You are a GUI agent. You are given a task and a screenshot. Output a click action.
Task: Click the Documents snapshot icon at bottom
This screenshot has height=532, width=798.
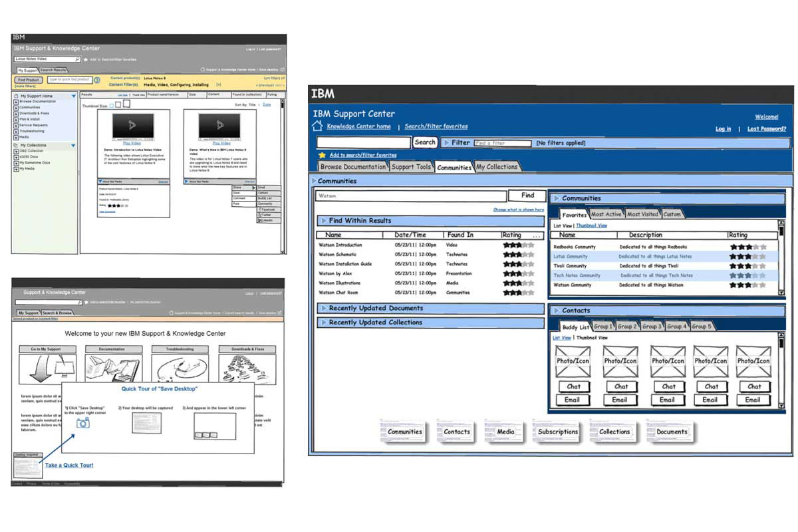coord(670,432)
